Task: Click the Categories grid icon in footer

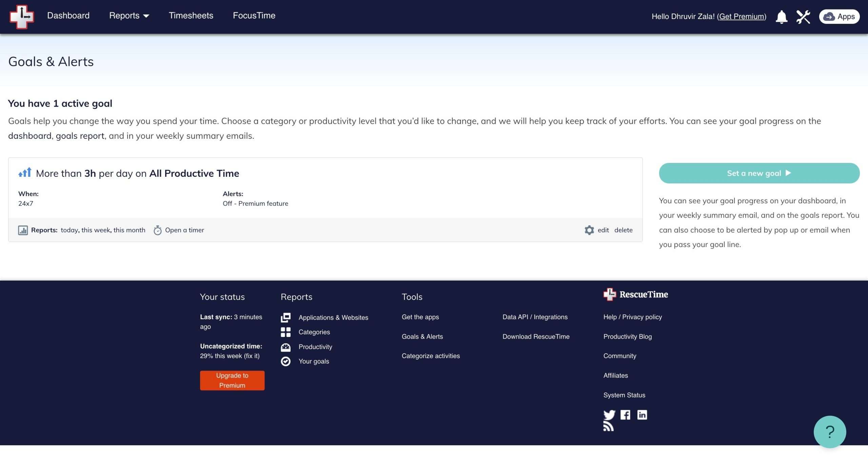Action: coord(285,332)
